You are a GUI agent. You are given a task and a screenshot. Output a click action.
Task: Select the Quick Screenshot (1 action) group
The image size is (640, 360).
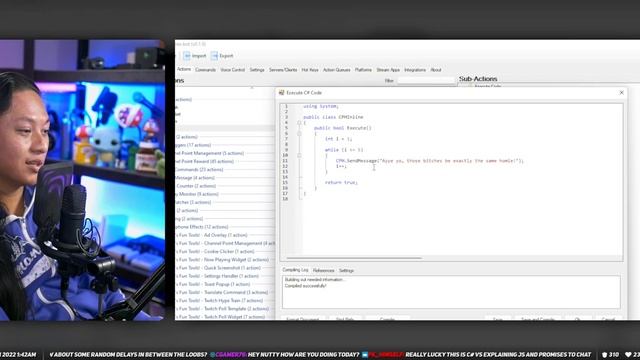(218, 267)
